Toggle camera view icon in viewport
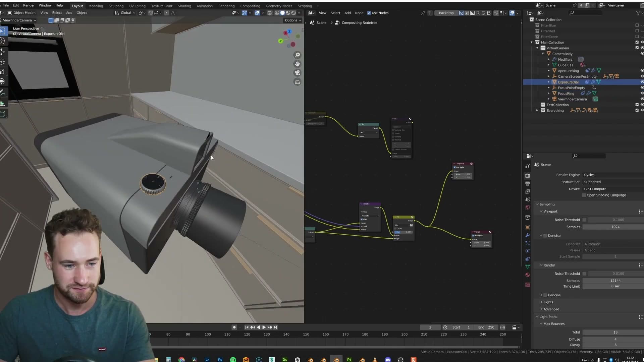644x362 pixels. pyautogui.click(x=297, y=73)
